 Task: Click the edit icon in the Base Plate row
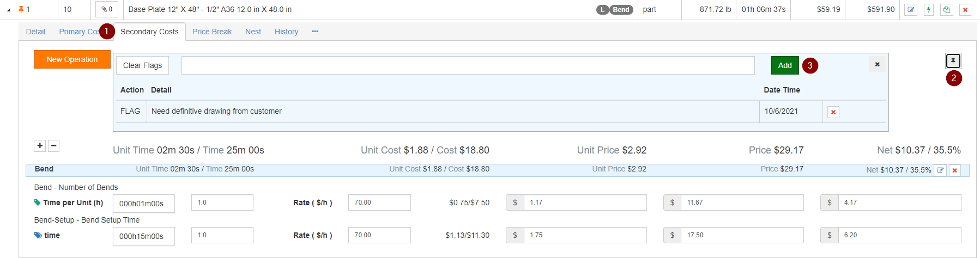911,10
